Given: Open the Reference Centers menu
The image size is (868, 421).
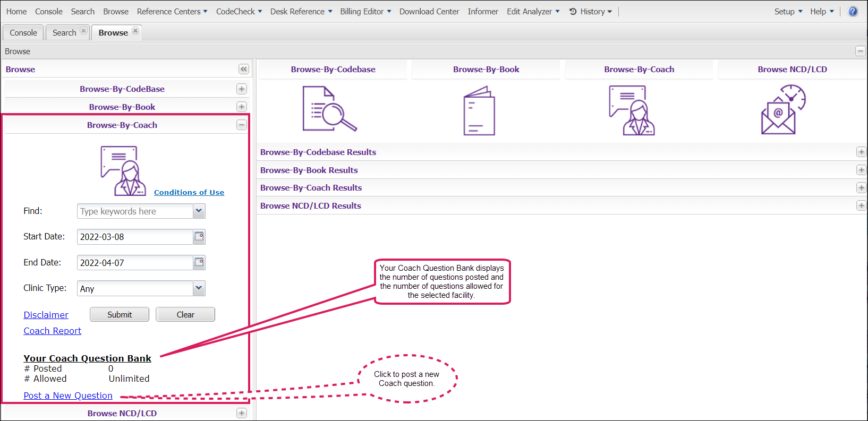Looking at the screenshot, I should 172,12.
